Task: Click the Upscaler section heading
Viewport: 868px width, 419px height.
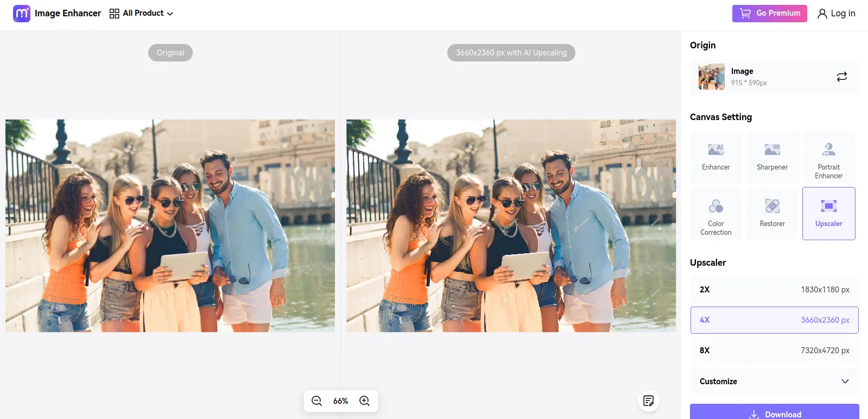Action: [708, 262]
